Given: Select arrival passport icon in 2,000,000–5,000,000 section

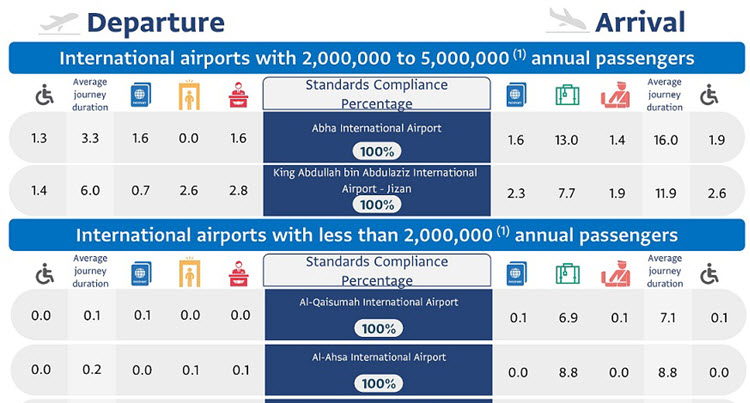Looking at the screenshot, I should (x=516, y=94).
